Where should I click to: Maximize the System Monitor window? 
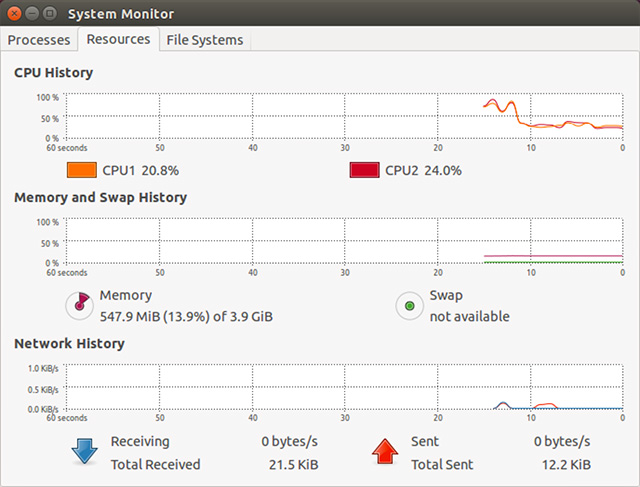tap(50, 13)
